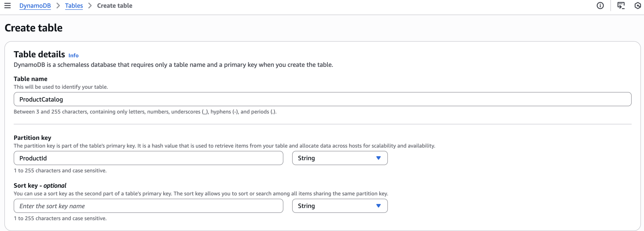Click the 'Create table' page heading
Image resolution: width=644 pixels, height=231 pixels.
33,28
